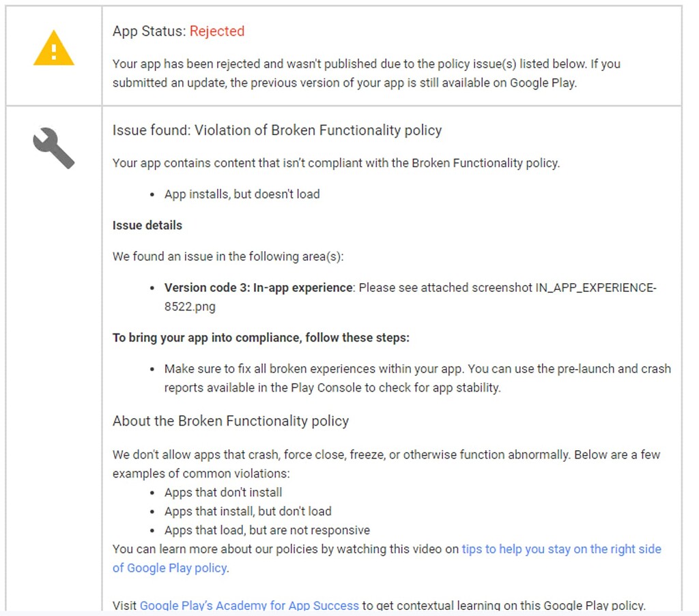Click the Issue found violation heading

click(277, 130)
